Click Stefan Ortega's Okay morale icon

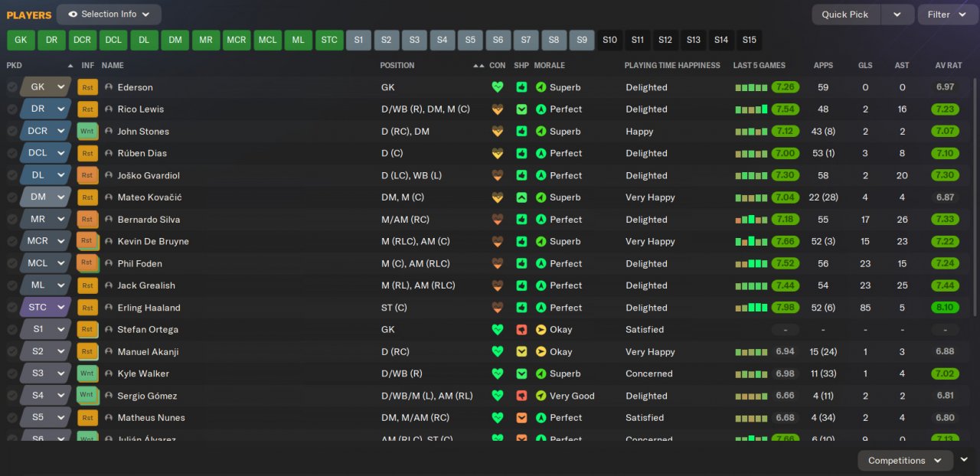pyautogui.click(x=541, y=330)
